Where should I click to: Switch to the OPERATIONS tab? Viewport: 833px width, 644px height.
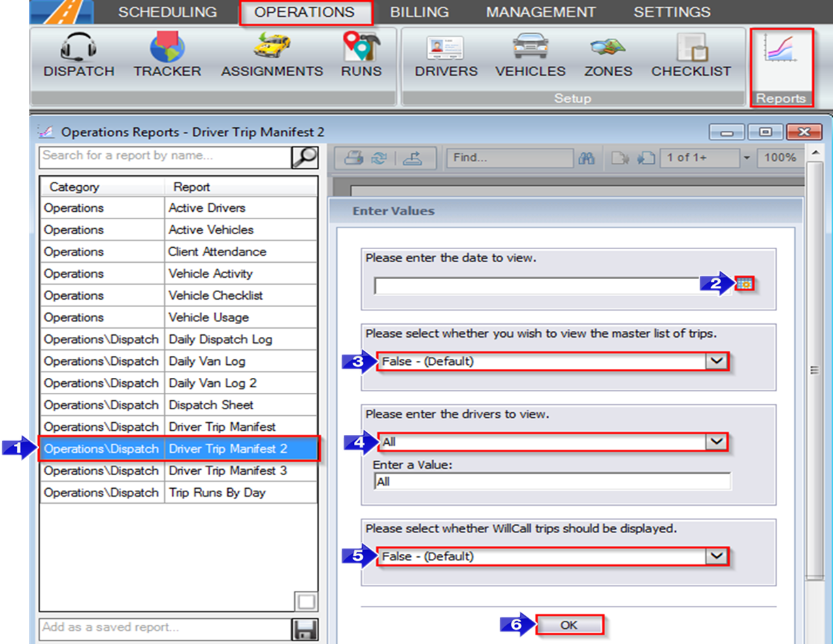tap(304, 12)
